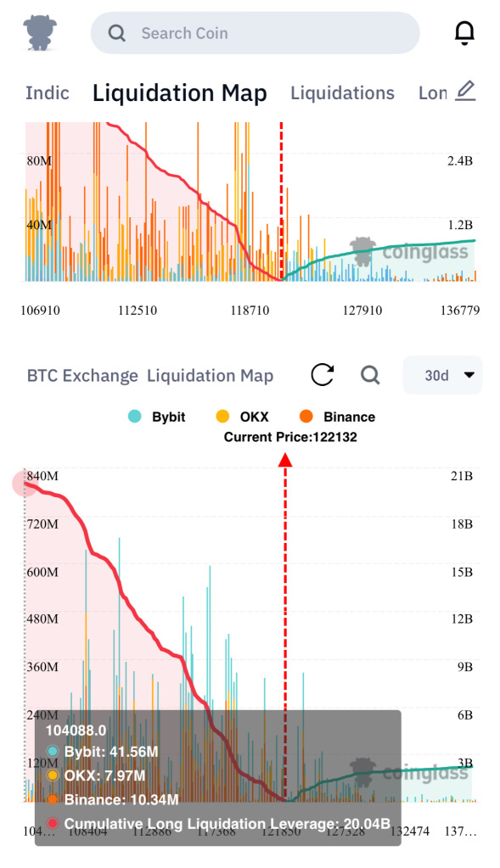This screenshot has height=868, width=500.
Task: Click the chart search magnifier icon
Action: tap(370, 375)
